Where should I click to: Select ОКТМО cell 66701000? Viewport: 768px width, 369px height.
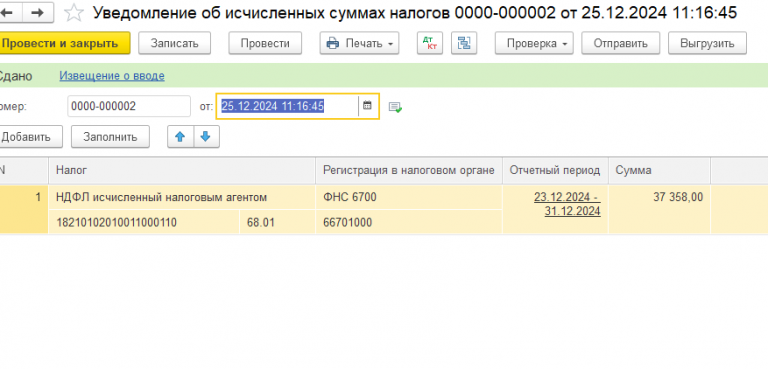(409, 222)
